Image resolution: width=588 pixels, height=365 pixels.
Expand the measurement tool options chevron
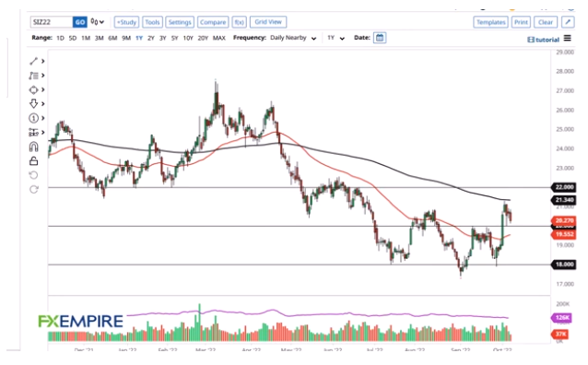point(43,132)
